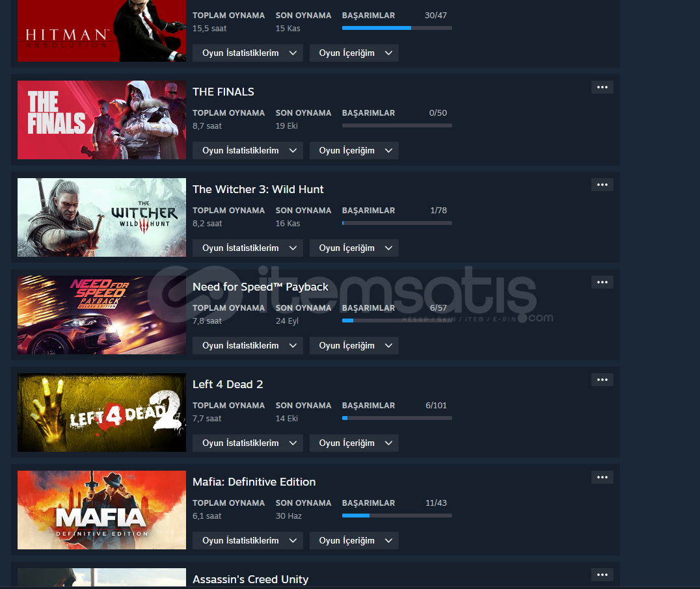This screenshot has width=700, height=589.
Task: Select the Mafia Definitive Edition cover image
Action: tap(101, 510)
